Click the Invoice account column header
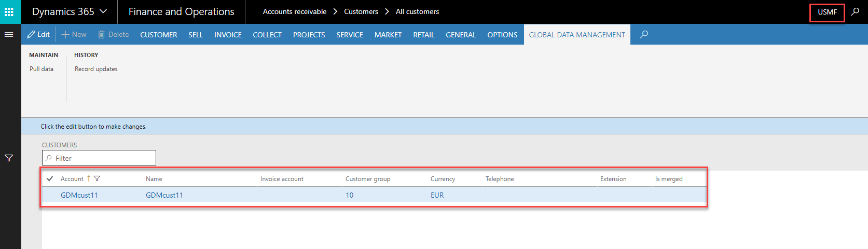Image resolution: width=868 pixels, height=249 pixels. point(282,179)
